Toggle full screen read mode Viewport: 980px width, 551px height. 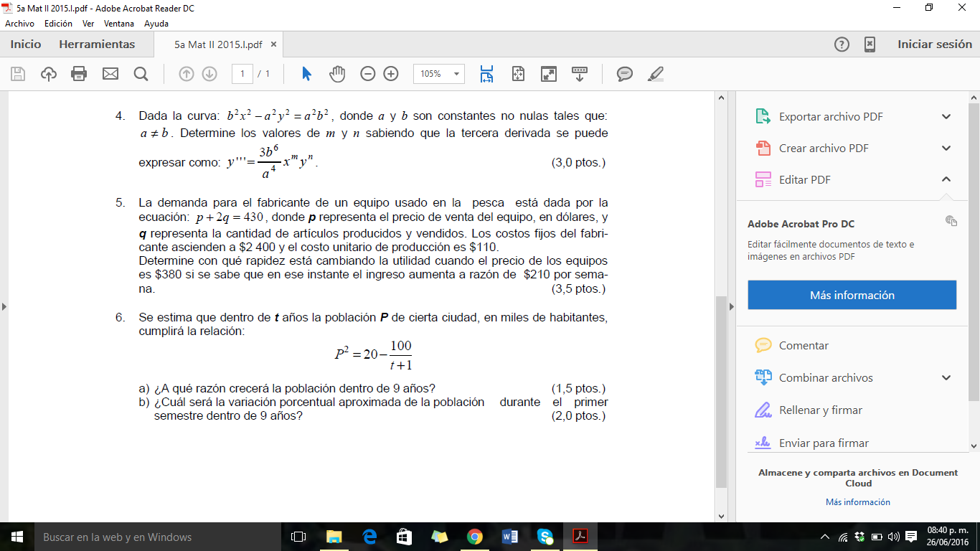point(549,74)
